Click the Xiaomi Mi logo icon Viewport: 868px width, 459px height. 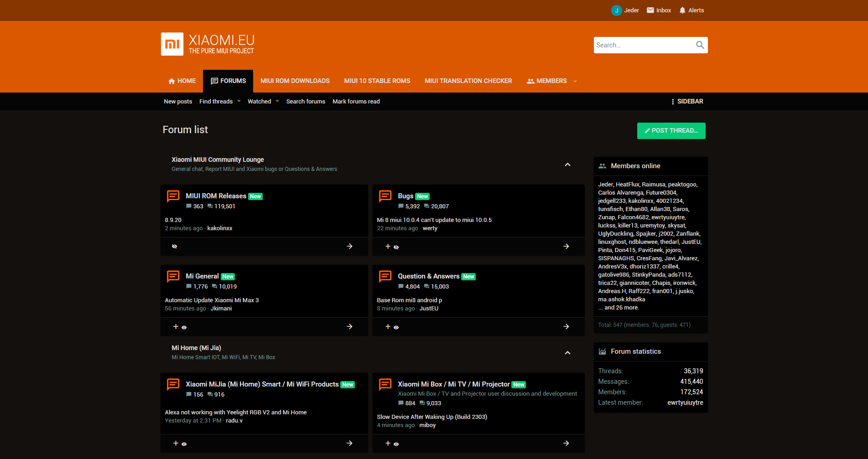[172, 44]
